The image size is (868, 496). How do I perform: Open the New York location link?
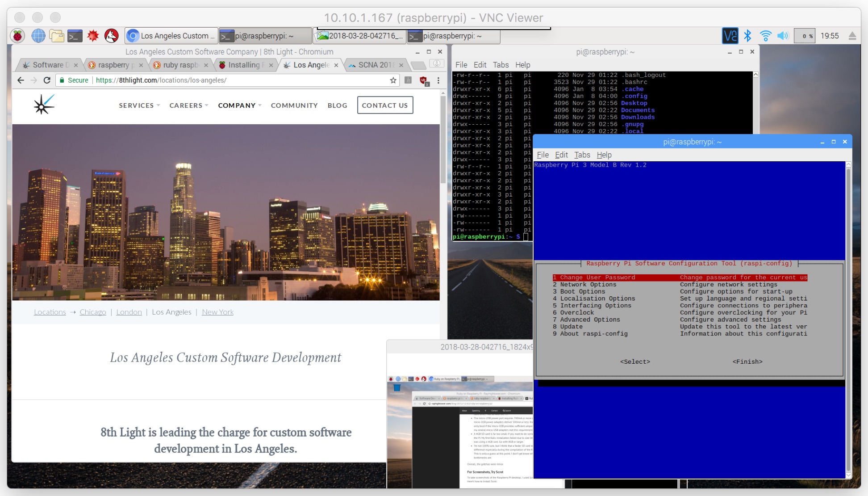tap(217, 312)
